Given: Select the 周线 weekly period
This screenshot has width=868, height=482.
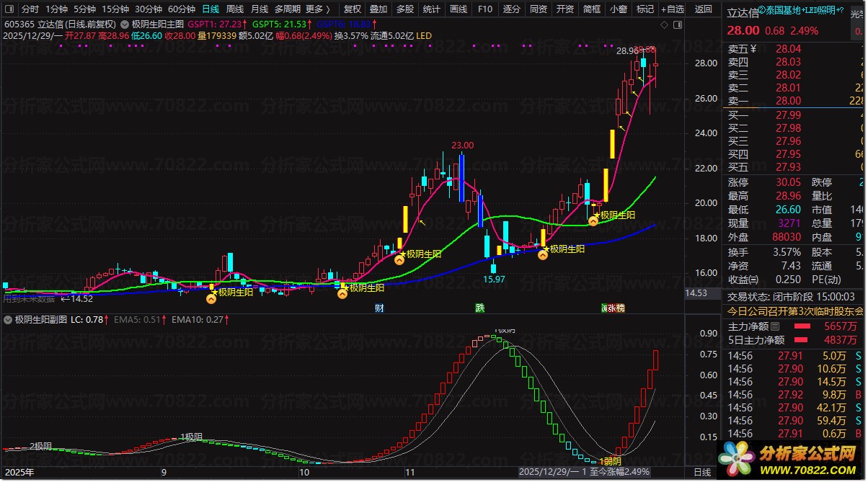Looking at the screenshot, I should [x=235, y=9].
